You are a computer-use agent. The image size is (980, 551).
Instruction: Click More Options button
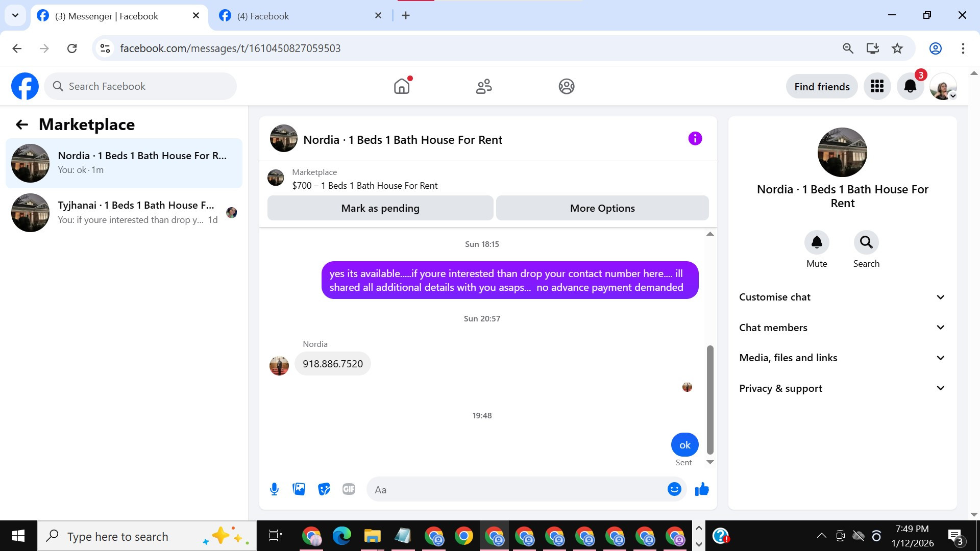pos(602,208)
